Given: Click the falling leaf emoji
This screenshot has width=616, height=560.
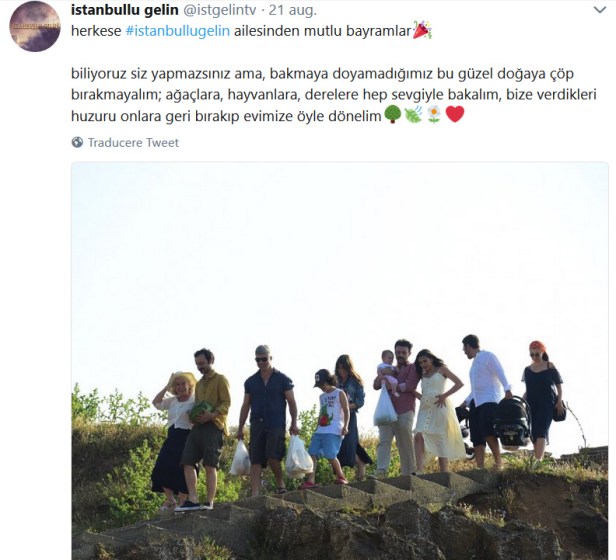Looking at the screenshot, I should (413, 114).
